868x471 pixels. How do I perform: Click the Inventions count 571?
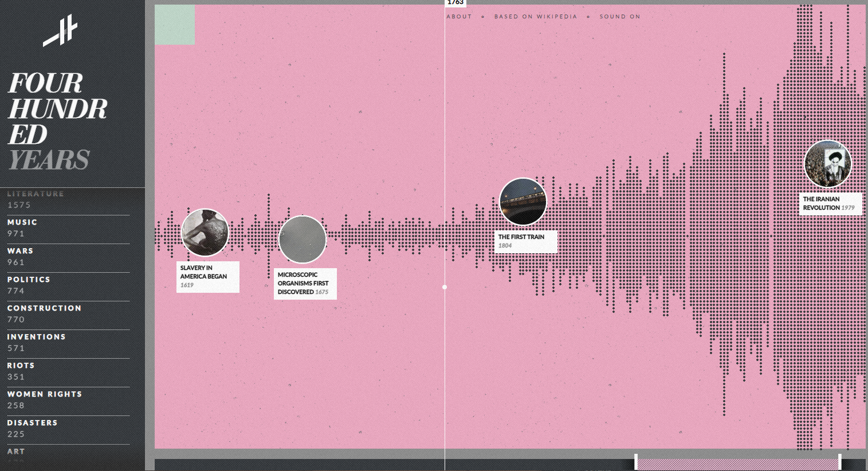point(16,348)
